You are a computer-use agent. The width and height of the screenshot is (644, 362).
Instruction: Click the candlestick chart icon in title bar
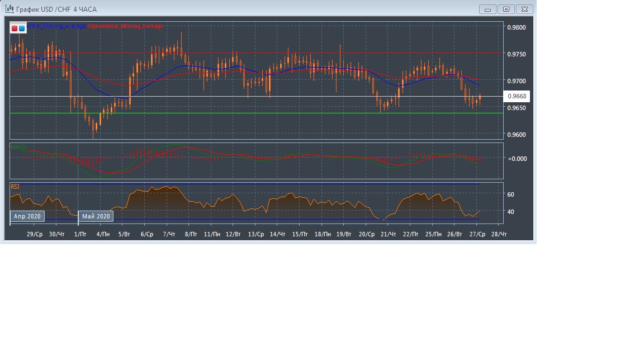tap(9, 9)
